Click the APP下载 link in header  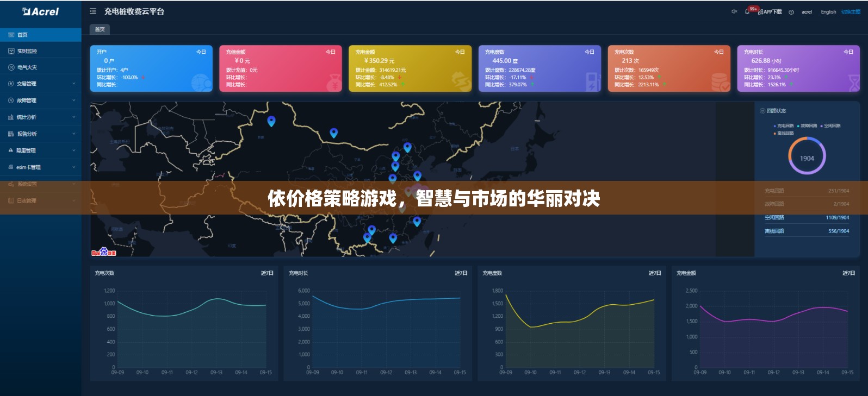pyautogui.click(x=770, y=12)
